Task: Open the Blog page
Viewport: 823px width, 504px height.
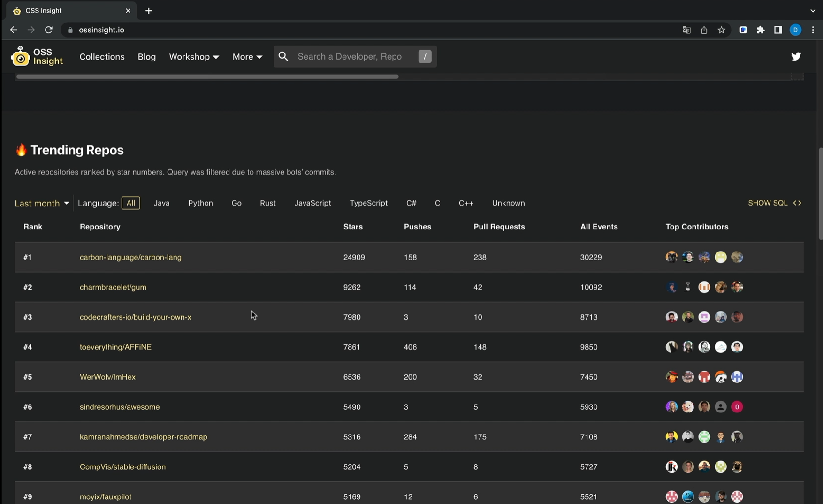Action: pyautogui.click(x=146, y=57)
